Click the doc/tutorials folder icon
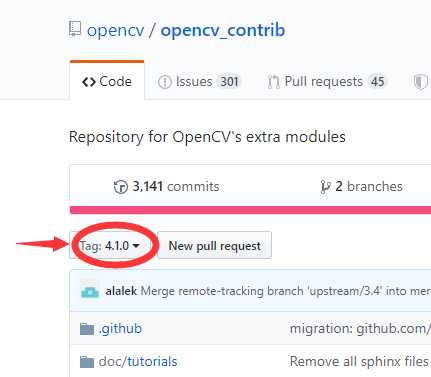The image size is (431, 377). pos(87,362)
